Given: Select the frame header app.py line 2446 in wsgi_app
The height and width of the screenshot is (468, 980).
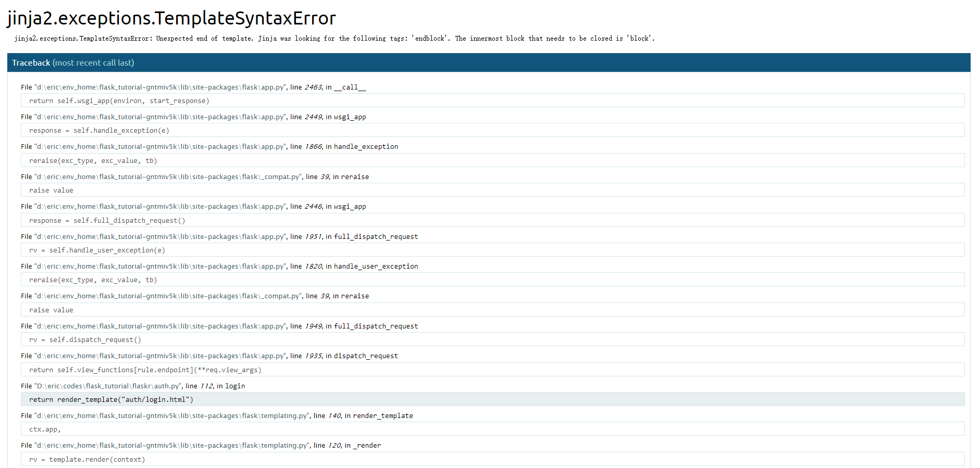Looking at the screenshot, I should point(193,206).
